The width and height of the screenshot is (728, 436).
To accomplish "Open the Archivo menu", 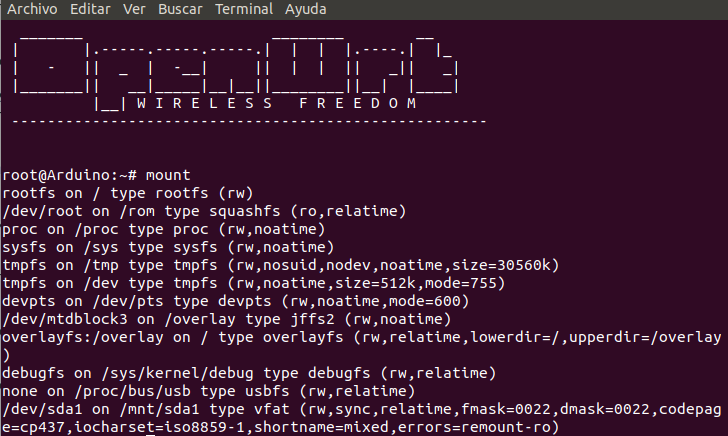I will [x=32, y=8].
